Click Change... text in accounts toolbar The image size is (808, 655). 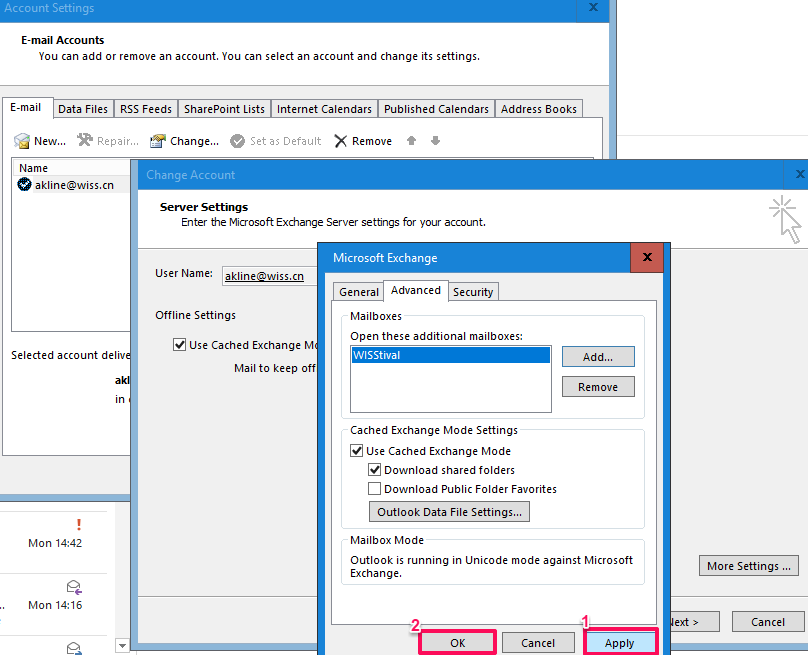point(194,141)
